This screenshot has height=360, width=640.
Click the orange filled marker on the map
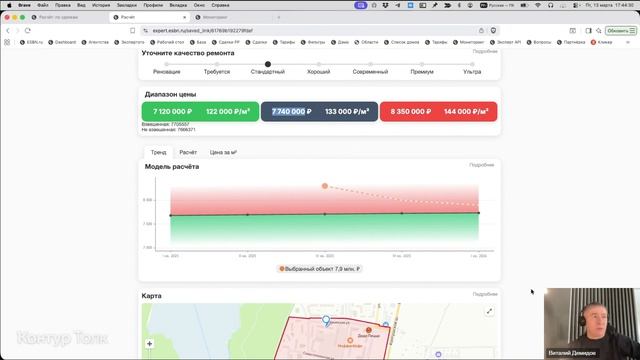coord(369,330)
